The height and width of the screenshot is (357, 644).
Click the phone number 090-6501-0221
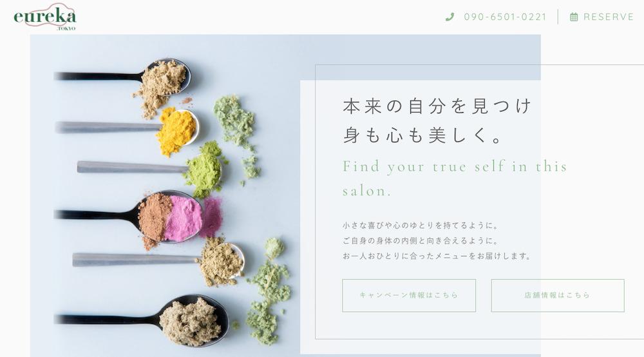505,17
